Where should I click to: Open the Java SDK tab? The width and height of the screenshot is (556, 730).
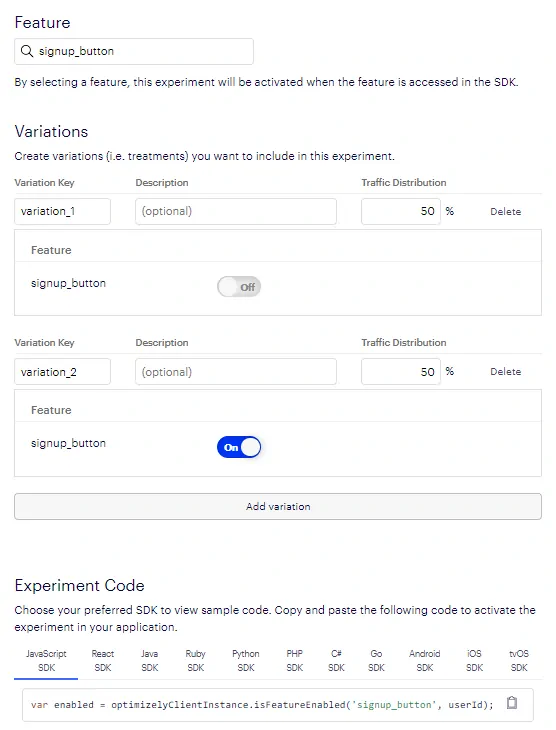point(149,661)
